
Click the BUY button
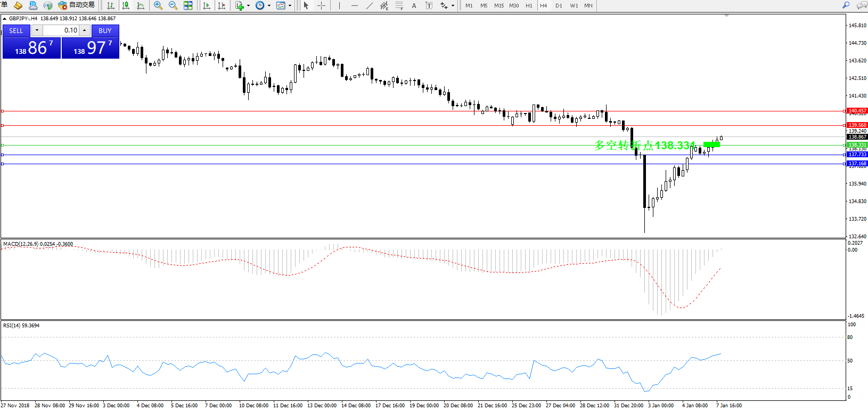pos(105,30)
